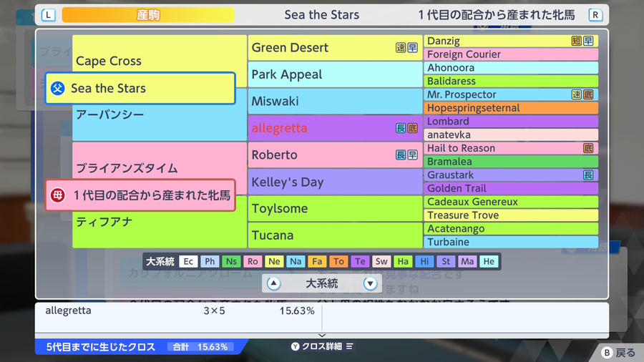
Task: Select the To lineage swatch
Action: 338,261
